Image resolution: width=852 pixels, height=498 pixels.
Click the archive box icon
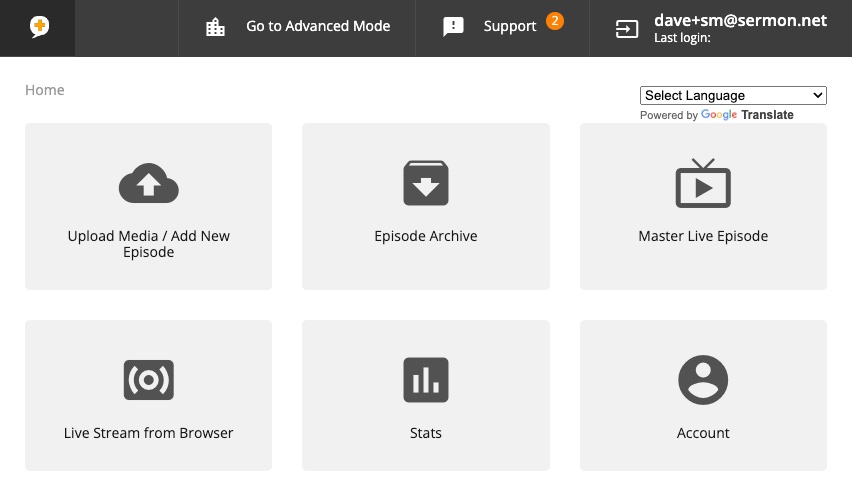click(426, 183)
